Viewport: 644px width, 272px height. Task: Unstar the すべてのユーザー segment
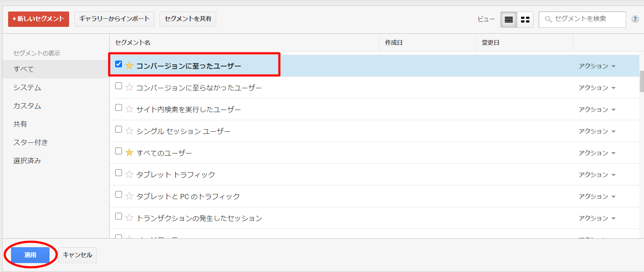[x=129, y=153]
